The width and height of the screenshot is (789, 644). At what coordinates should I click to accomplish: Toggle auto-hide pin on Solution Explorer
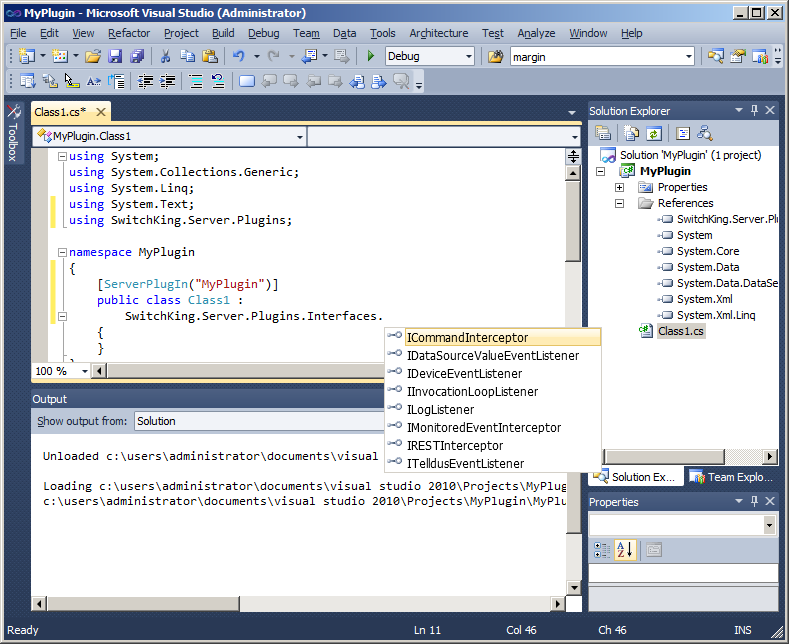coord(754,110)
